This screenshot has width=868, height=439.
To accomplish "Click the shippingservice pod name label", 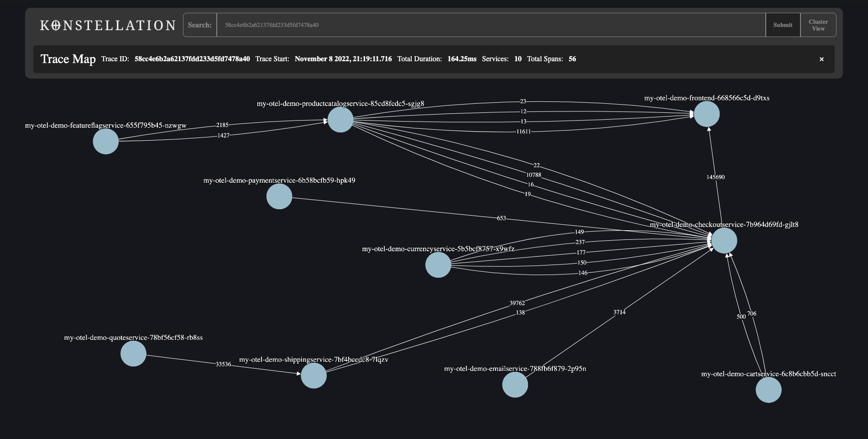I will [314, 360].
